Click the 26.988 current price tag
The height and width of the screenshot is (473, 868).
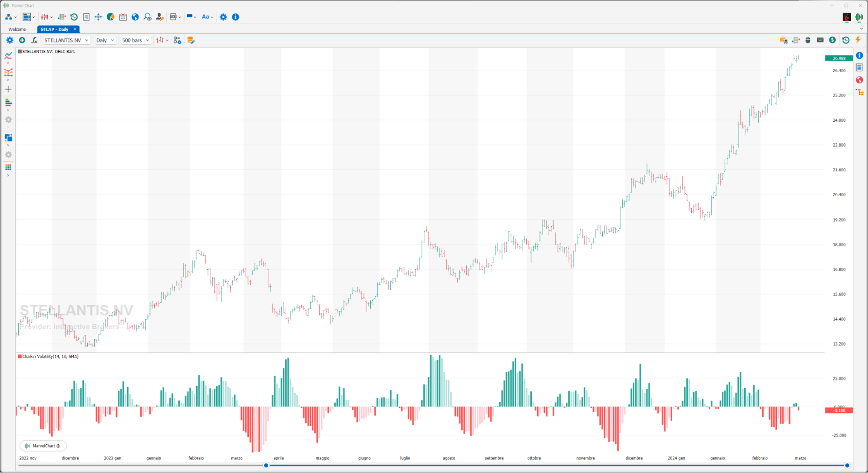coord(838,58)
